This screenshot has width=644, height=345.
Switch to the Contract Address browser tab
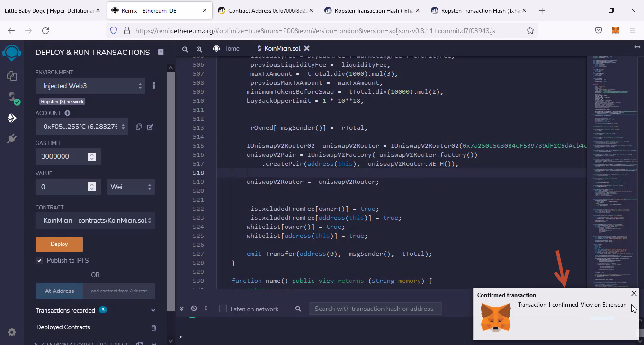tap(264, 10)
